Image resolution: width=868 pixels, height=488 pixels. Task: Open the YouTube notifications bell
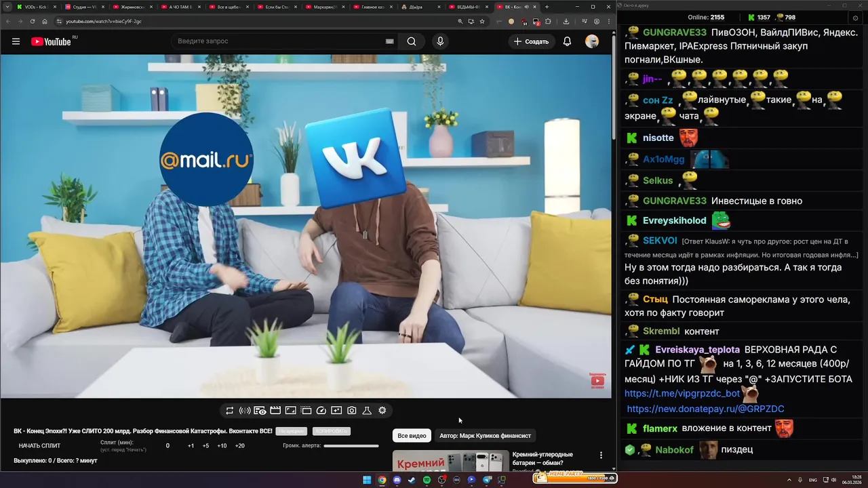[567, 41]
